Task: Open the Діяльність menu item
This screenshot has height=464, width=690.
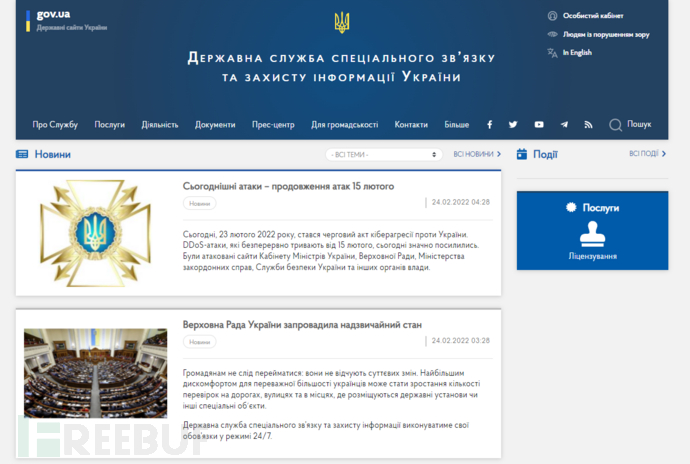Action: (160, 125)
